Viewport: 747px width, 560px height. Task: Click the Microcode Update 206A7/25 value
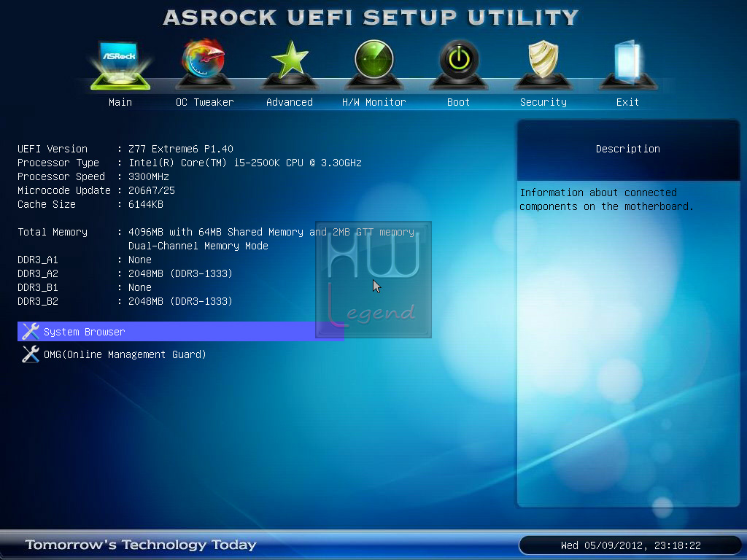tap(152, 190)
